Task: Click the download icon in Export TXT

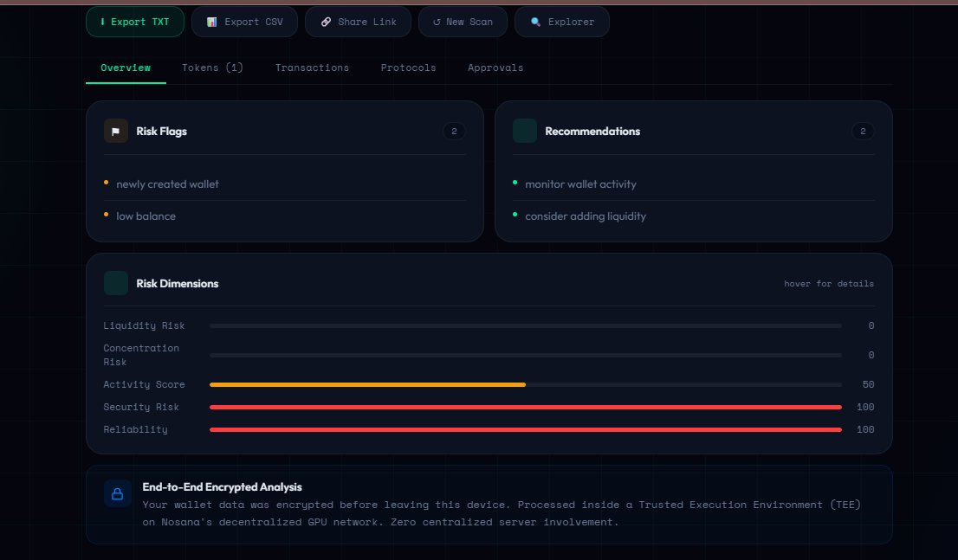Action: coord(102,22)
